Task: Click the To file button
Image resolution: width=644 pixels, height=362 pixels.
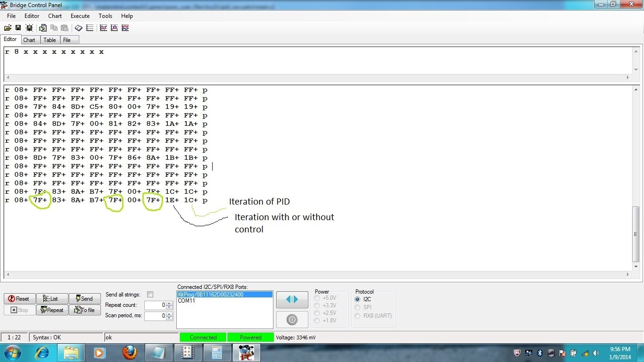Action: tap(85, 310)
